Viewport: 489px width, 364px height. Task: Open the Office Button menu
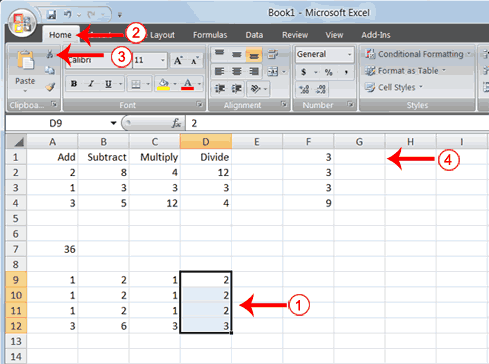(x=22, y=23)
